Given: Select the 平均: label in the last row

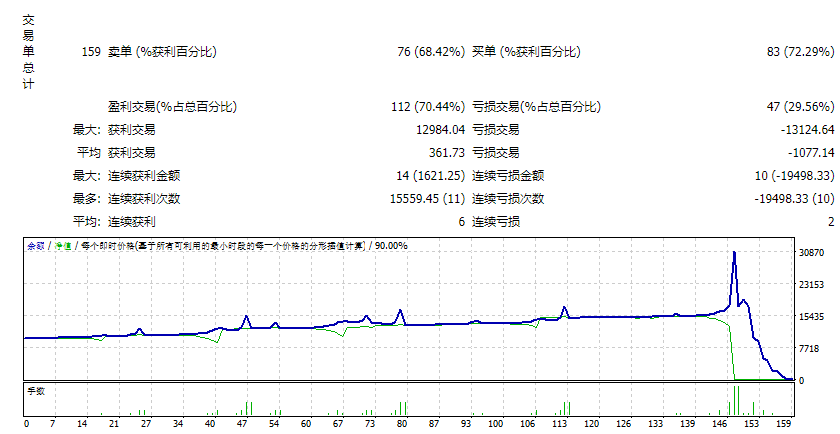Looking at the screenshot, I should pyautogui.click(x=87, y=222).
